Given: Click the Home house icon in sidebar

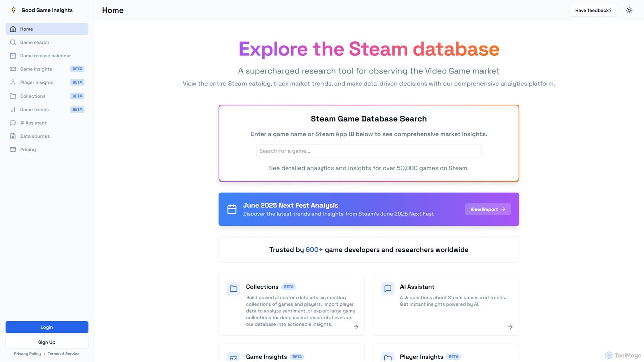Looking at the screenshot, I should 13,29.
